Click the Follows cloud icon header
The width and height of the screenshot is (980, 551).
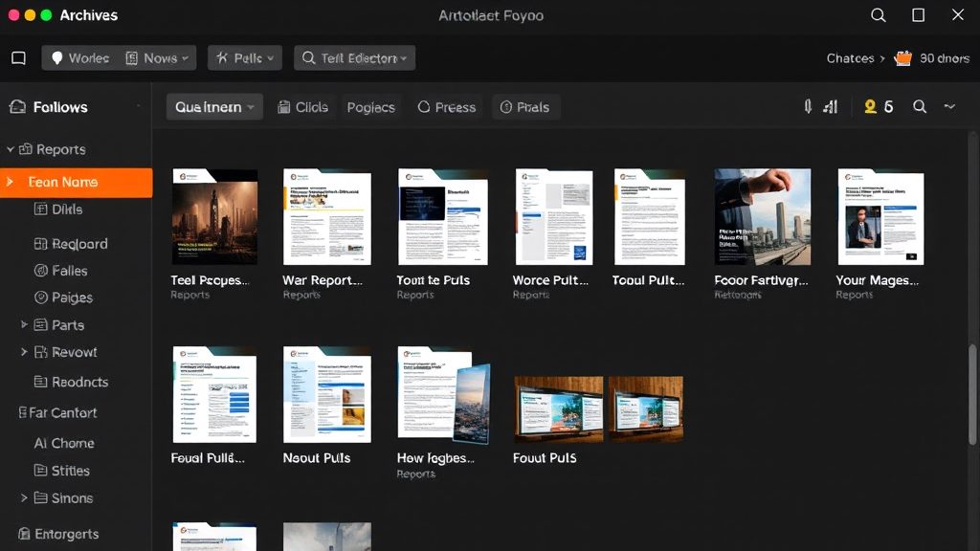point(17,107)
